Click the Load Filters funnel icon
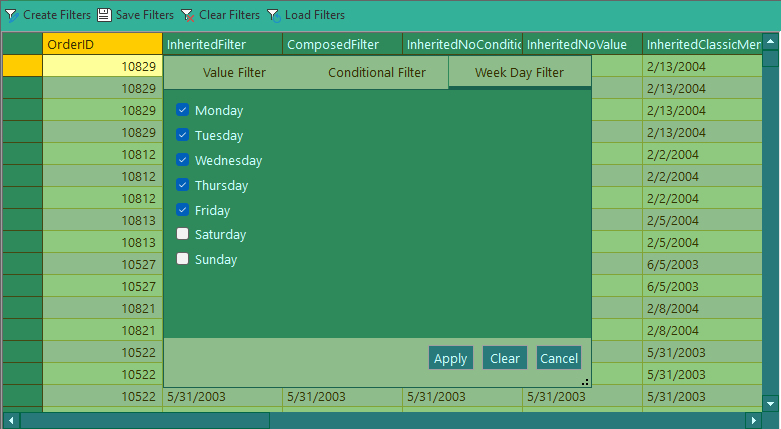The image size is (781, 429). pos(273,15)
